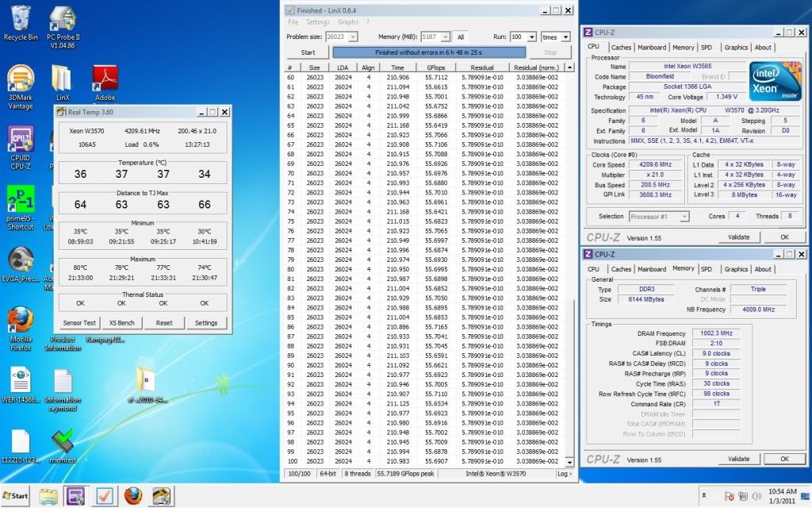Launch the Adobe desktop shortcut
This screenshot has width=812, height=508.
pos(105,83)
